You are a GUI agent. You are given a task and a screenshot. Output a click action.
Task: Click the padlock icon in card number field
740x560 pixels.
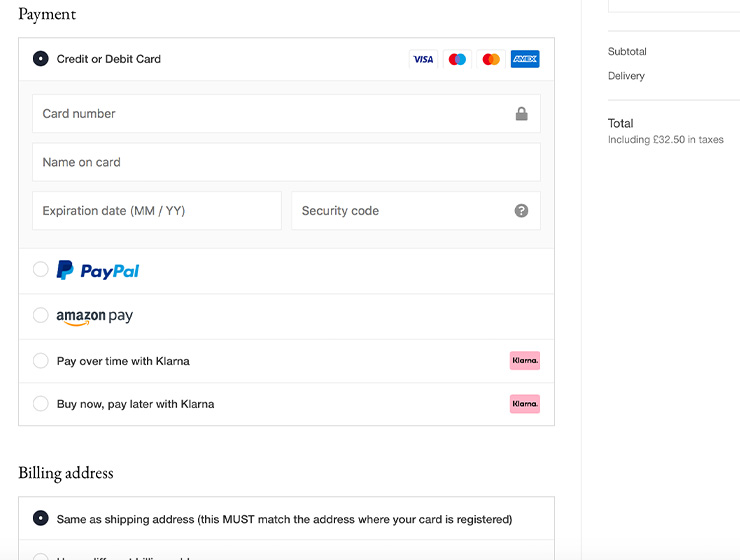click(x=521, y=114)
